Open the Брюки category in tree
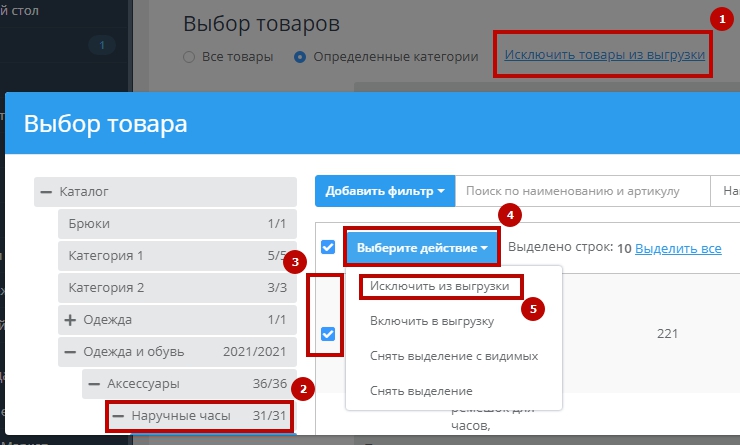The width and height of the screenshot is (740, 445). [x=90, y=224]
